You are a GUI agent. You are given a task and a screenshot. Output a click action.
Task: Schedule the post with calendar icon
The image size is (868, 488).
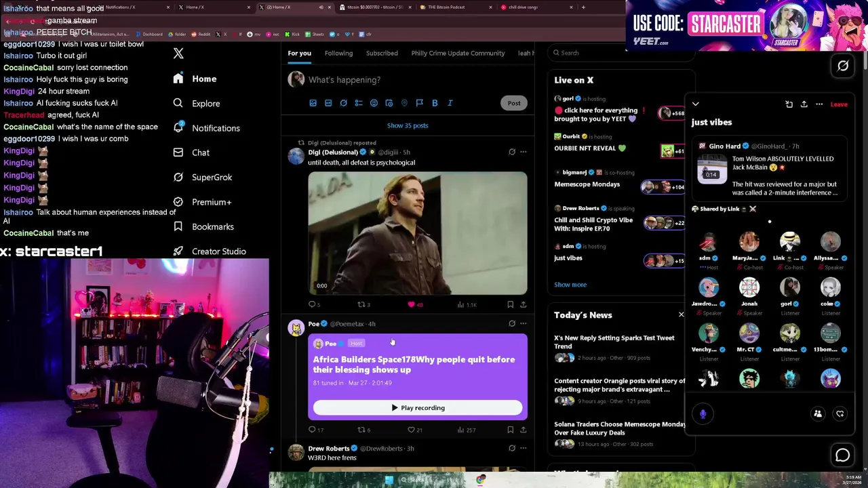389,103
